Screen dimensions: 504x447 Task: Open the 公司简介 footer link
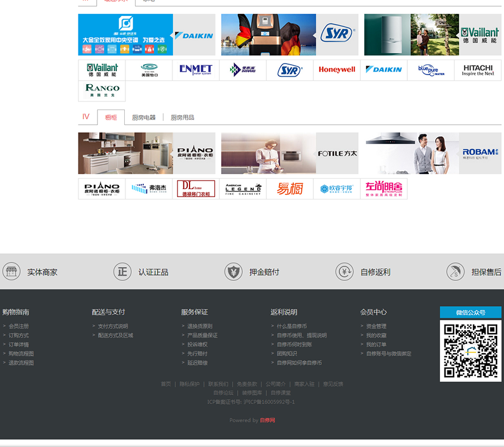coord(275,384)
